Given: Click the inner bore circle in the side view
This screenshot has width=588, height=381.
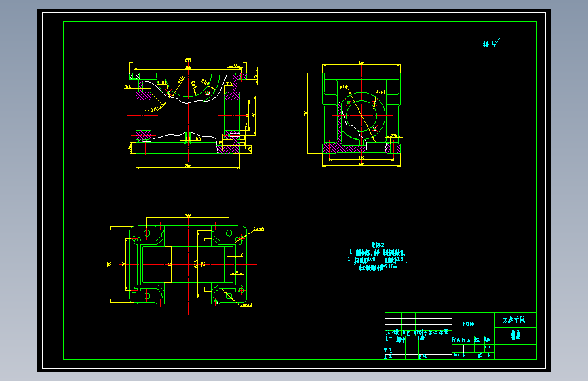Looking at the screenshot, I should 361,115.
